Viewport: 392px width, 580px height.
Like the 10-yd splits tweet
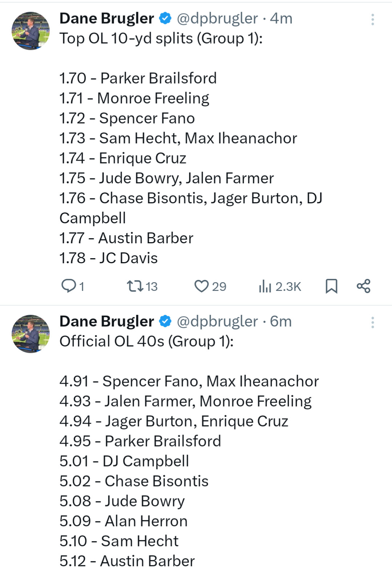pyautogui.click(x=202, y=286)
